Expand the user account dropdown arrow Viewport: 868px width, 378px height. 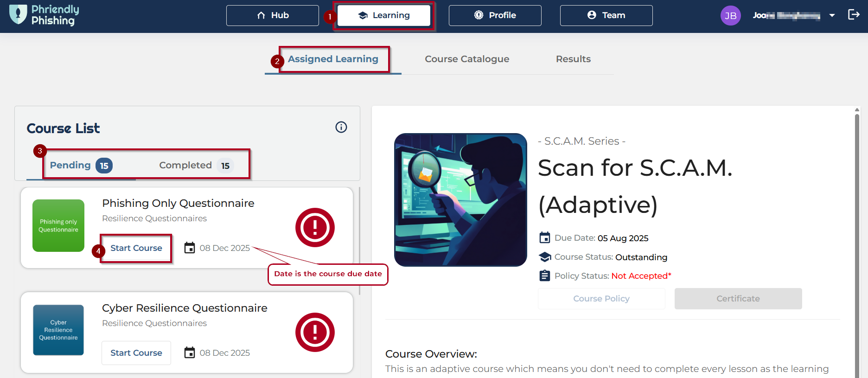pos(832,16)
